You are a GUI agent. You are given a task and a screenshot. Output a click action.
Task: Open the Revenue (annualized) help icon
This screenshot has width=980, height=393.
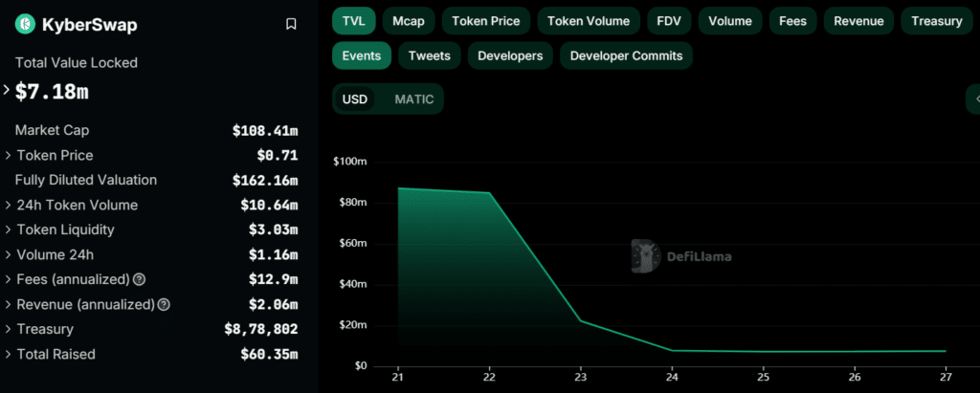coord(164,305)
